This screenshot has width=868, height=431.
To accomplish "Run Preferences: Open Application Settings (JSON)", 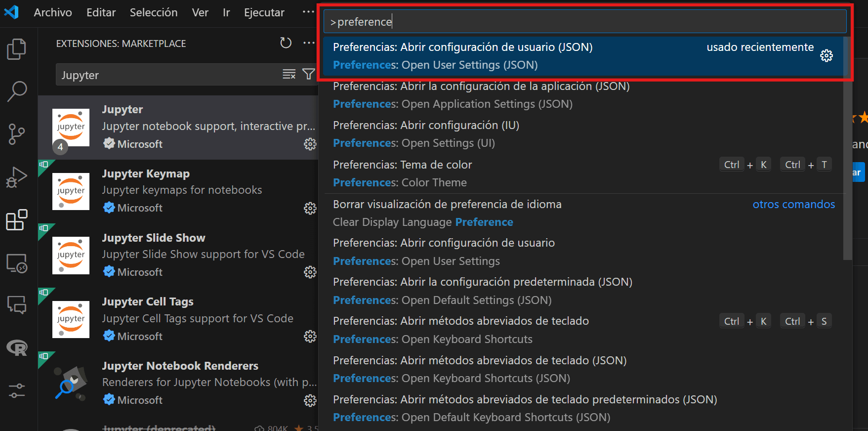I will point(583,95).
